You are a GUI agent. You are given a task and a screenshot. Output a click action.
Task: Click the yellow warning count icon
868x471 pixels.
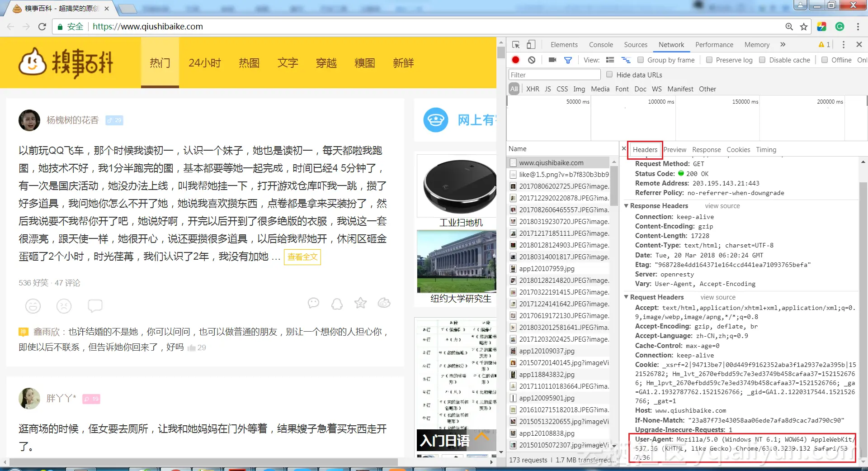[x=824, y=44]
